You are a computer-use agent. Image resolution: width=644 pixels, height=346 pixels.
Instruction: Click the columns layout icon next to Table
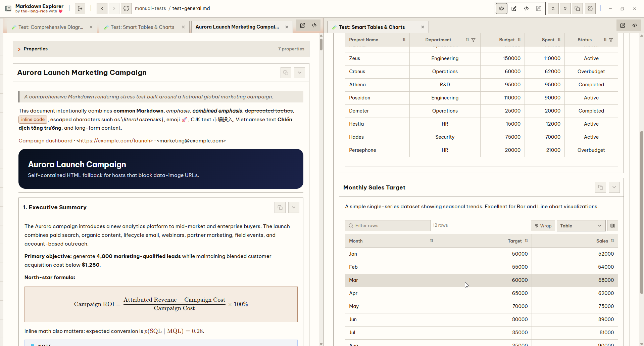(612, 226)
